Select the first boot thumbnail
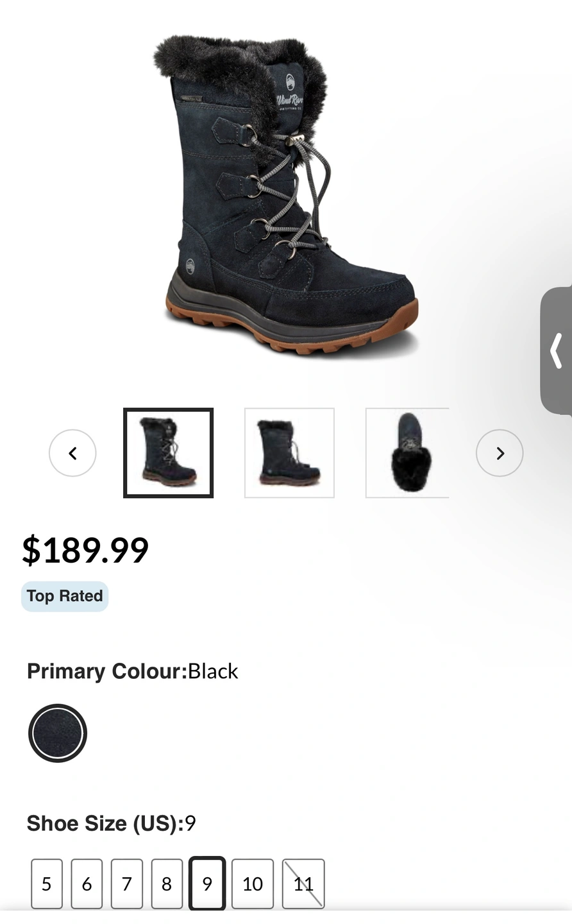This screenshot has width=572, height=924. click(168, 453)
